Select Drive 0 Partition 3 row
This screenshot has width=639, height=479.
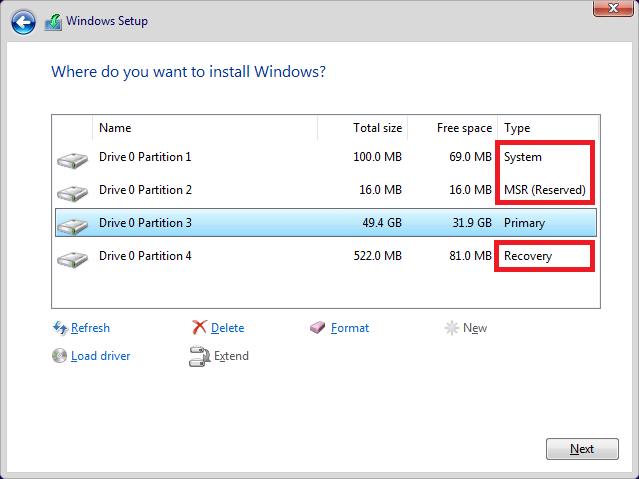coord(326,223)
